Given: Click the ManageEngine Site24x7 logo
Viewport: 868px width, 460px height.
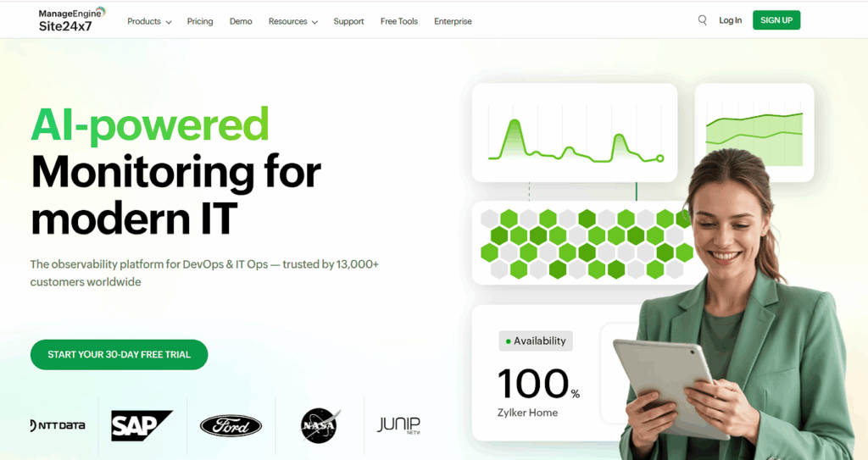Looking at the screenshot, I should click(x=72, y=20).
